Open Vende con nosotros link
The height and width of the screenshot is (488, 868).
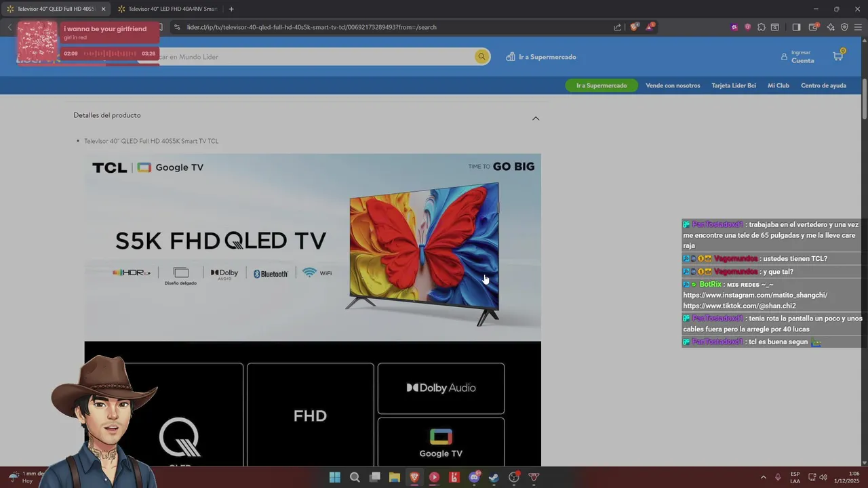click(x=673, y=85)
